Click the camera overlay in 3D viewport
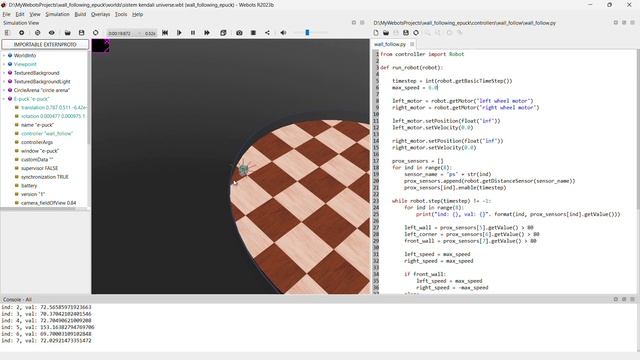 pyautogui.click(x=100, y=45)
